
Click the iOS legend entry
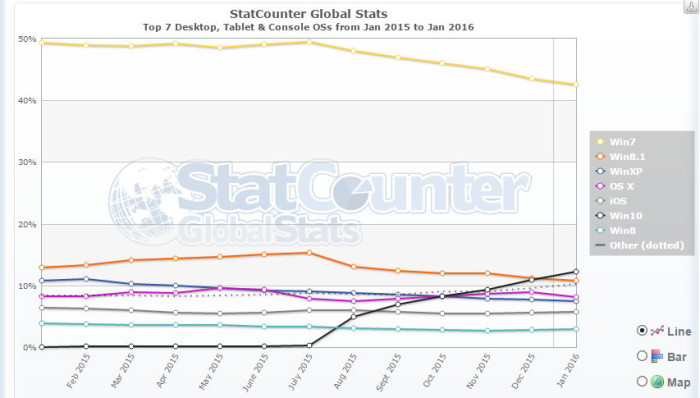612,201
